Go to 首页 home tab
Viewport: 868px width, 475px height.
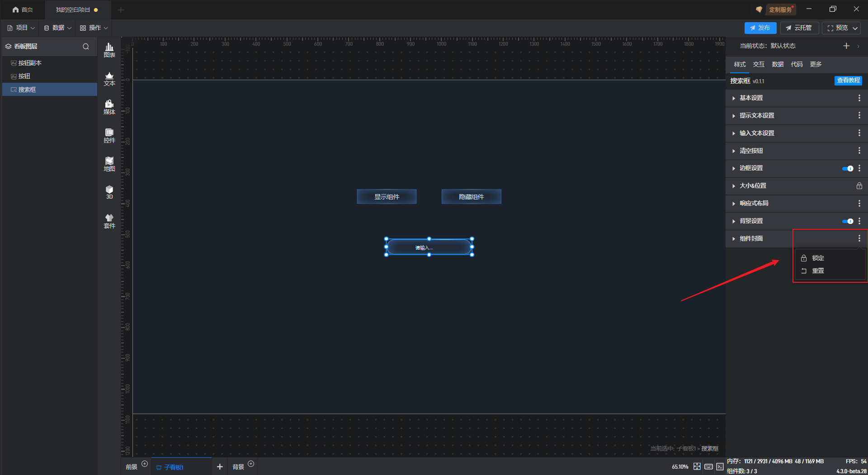coord(23,9)
